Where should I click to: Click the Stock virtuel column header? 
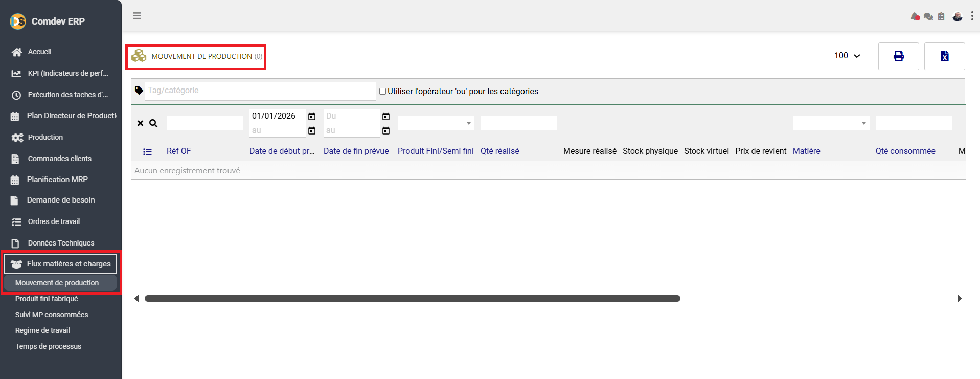tap(706, 151)
